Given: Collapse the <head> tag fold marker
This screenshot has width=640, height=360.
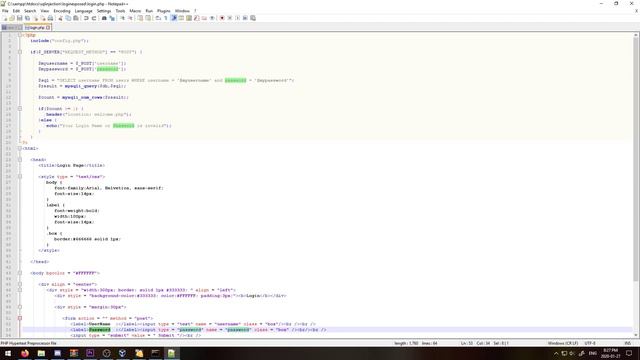Looking at the screenshot, I should coord(20,160).
